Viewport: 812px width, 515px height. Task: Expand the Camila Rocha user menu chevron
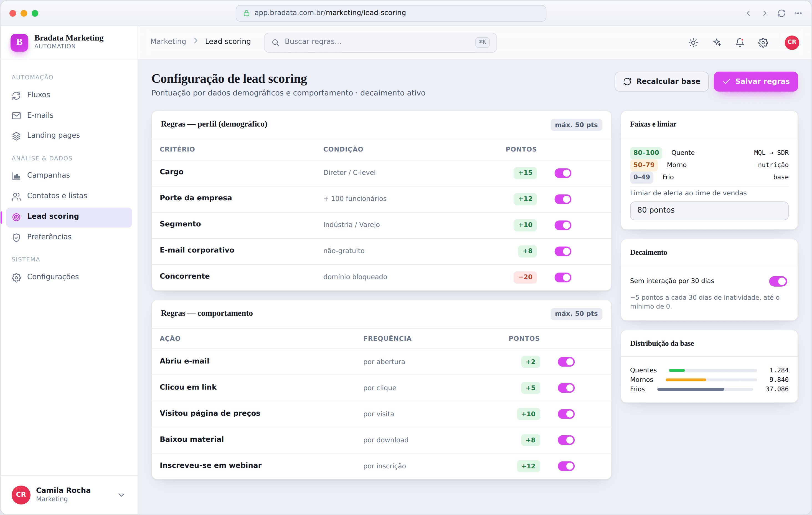coord(122,495)
